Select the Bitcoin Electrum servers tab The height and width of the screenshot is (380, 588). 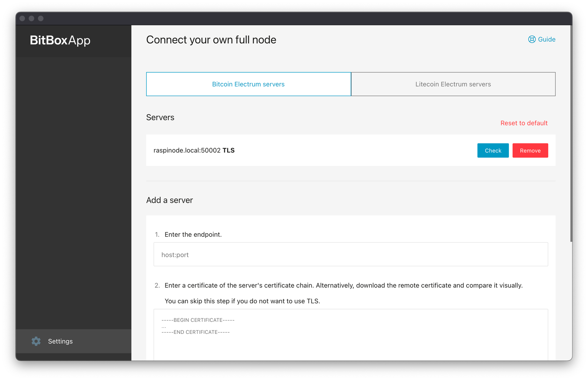point(248,84)
